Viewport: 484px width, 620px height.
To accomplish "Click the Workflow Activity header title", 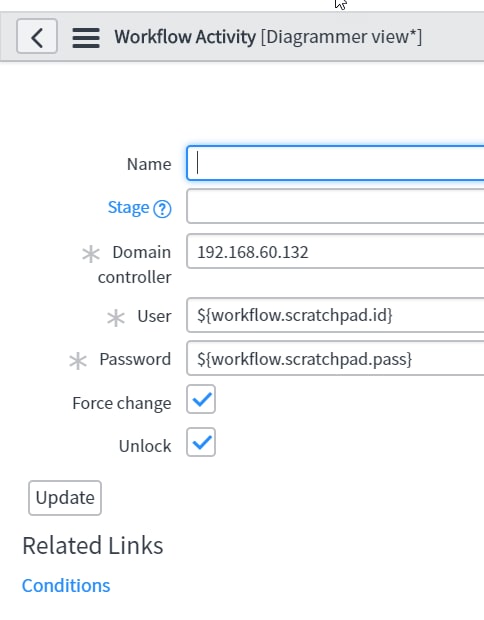I will [x=185, y=37].
